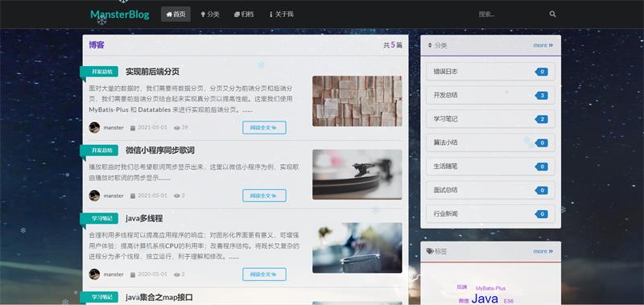Select 算法小结 category
Viewport: 644px width, 305px height.
pos(490,143)
